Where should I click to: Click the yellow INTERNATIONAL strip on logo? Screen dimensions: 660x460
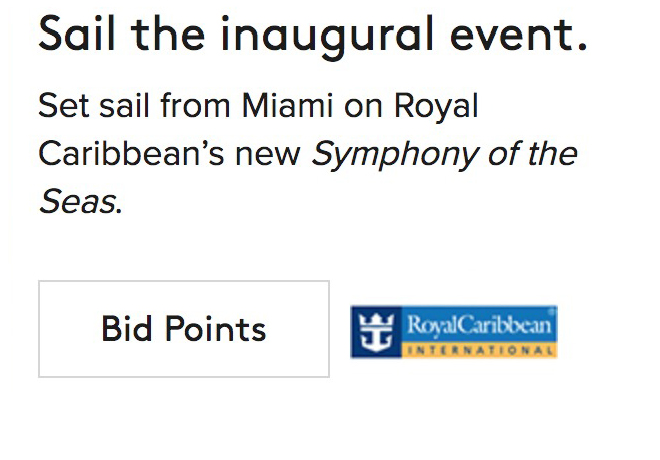click(x=480, y=351)
